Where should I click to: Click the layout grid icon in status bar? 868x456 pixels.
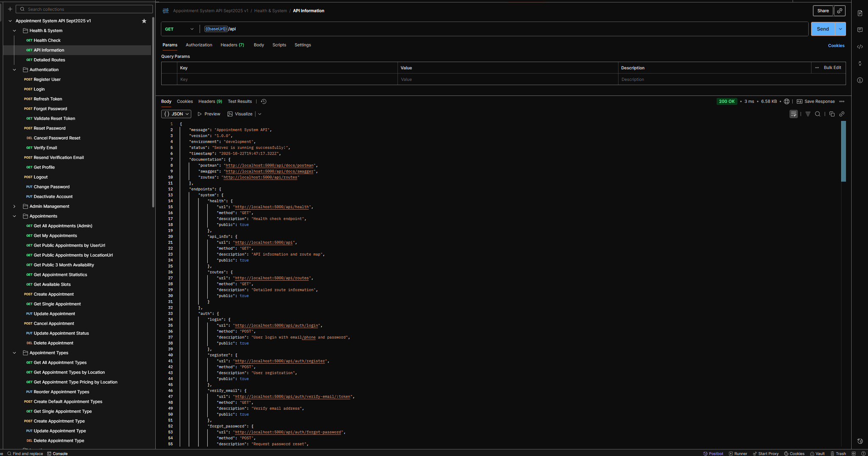click(854, 453)
